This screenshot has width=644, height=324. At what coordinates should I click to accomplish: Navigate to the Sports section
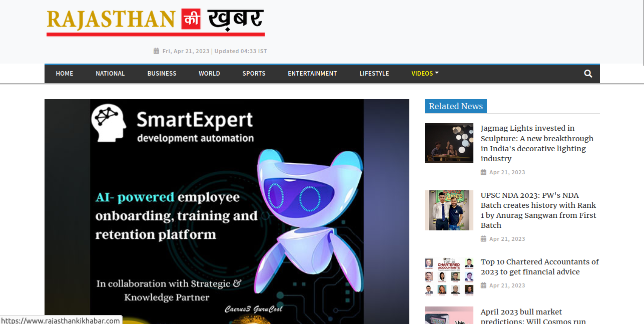(254, 74)
